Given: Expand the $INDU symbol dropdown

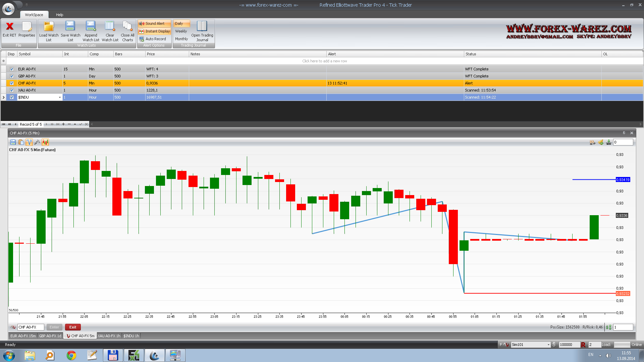Looking at the screenshot, I should click(x=60, y=97).
